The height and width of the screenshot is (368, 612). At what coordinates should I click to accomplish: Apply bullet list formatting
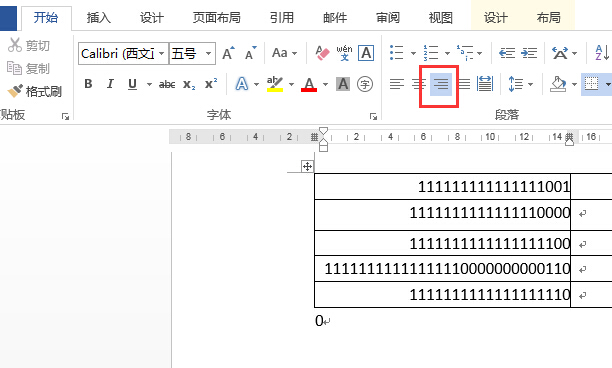397,53
